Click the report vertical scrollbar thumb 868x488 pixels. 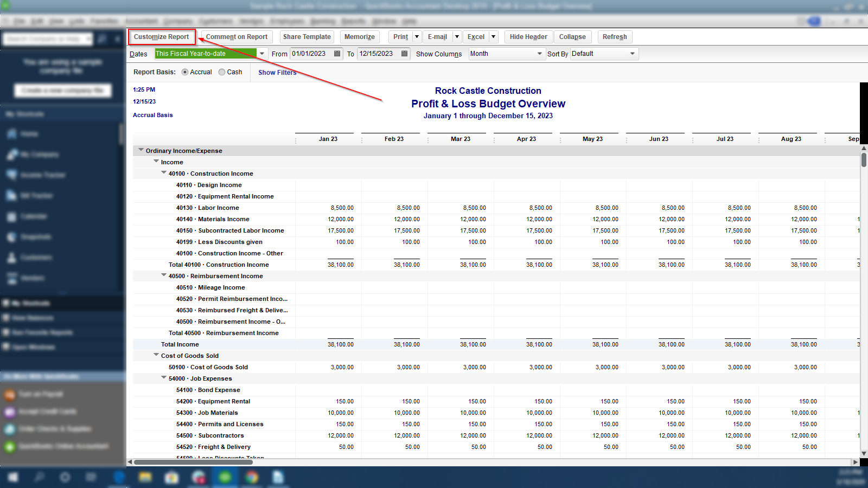pos(864,160)
